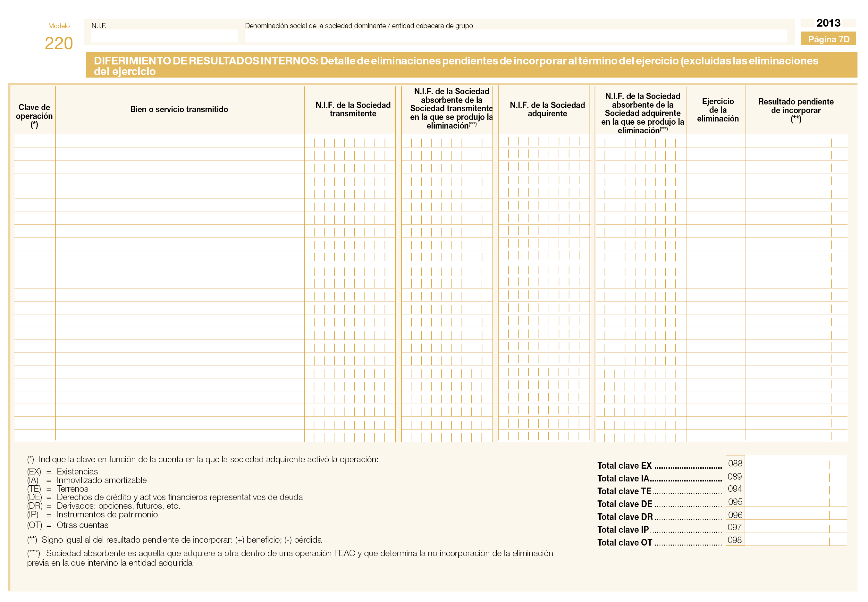Click the 'Bien o servicio transmitido' header
The width and height of the screenshot is (868, 602).
tap(179, 109)
